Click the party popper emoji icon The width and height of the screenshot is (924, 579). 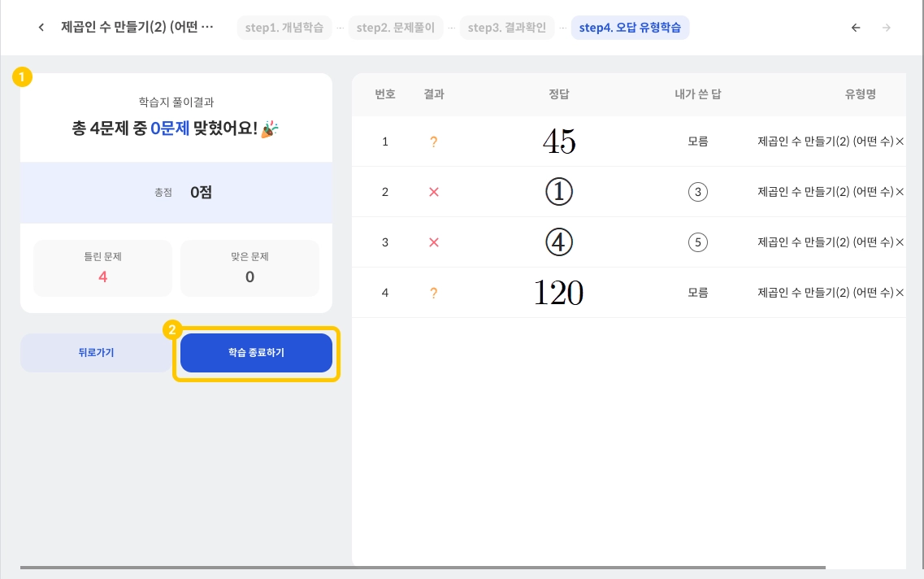[269, 128]
